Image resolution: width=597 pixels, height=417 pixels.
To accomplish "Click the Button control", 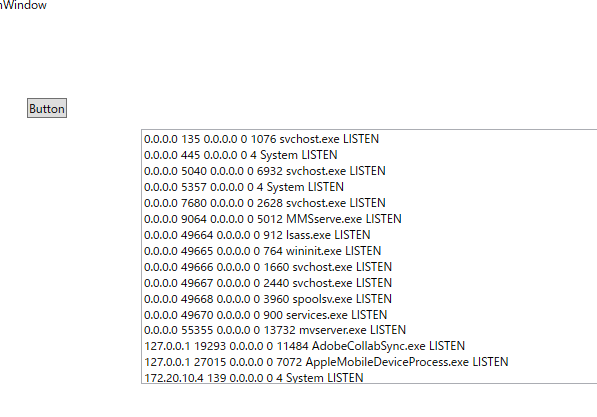I will 47,108.
